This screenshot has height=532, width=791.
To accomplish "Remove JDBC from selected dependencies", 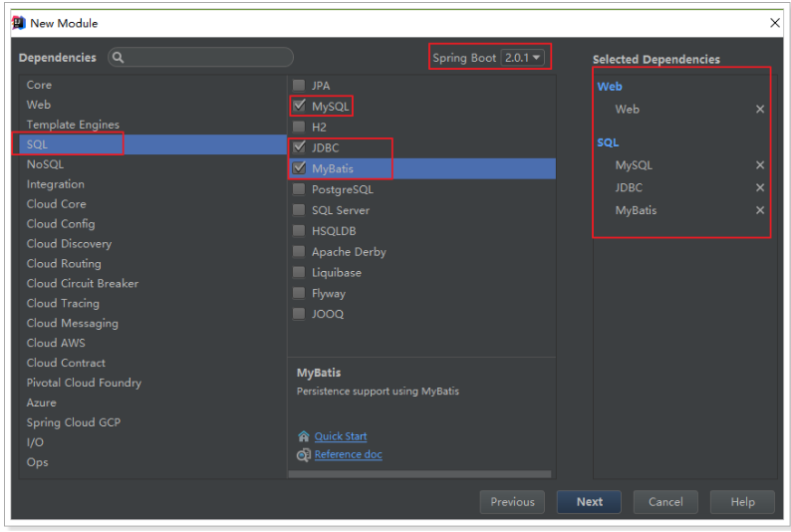I will click(x=760, y=187).
